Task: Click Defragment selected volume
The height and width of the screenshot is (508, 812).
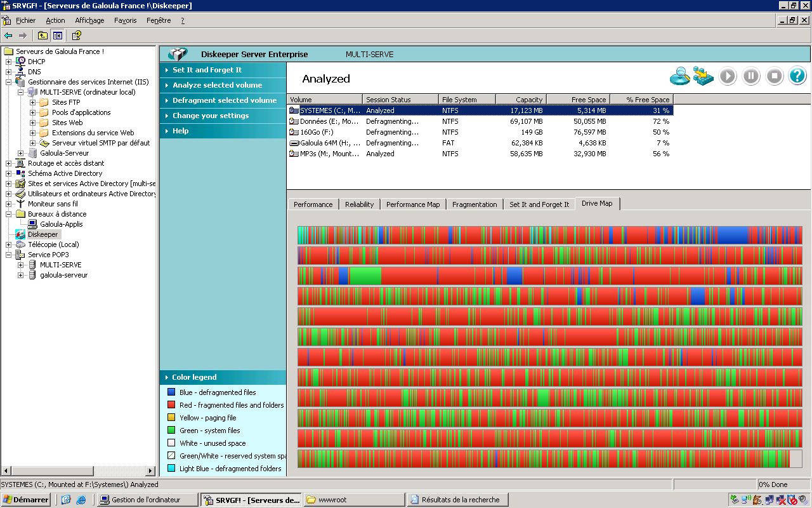Action: pyautogui.click(x=225, y=100)
